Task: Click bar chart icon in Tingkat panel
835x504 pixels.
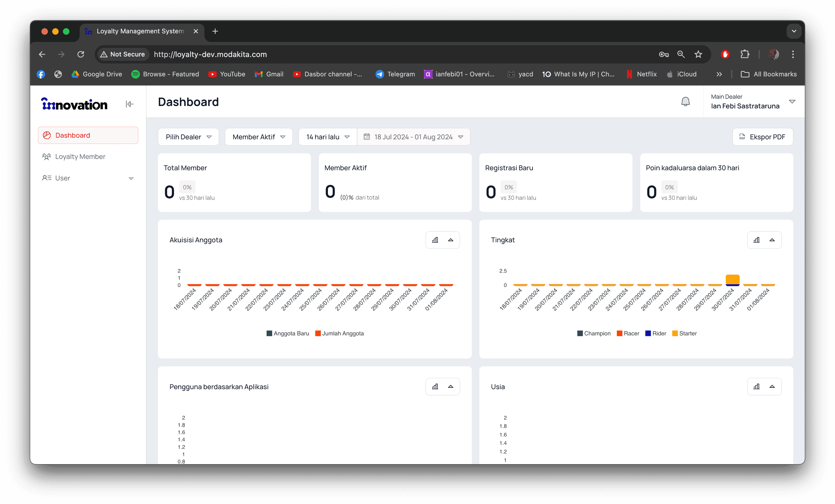Action: 756,240
